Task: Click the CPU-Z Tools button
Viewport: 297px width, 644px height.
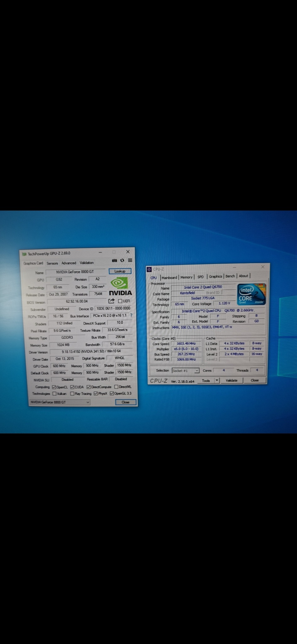Action: (206, 380)
